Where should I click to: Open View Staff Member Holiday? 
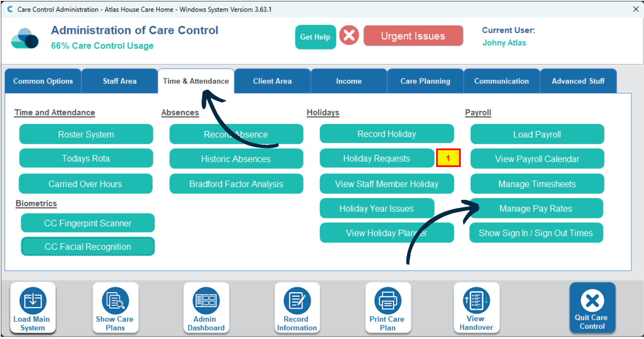tap(387, 184)
